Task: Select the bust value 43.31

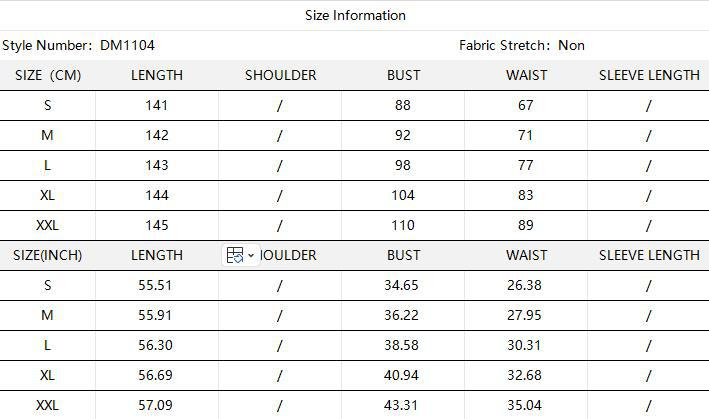Action: [403, 405]
